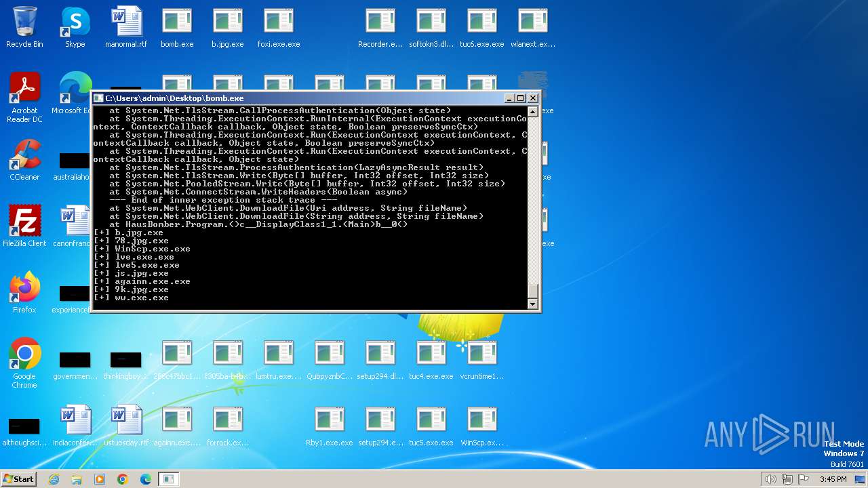Screen dimensions: 868x488
Task: Click the 3:45 PM taskbar clock
Action: pyautogui.click(x=833, y=479)
